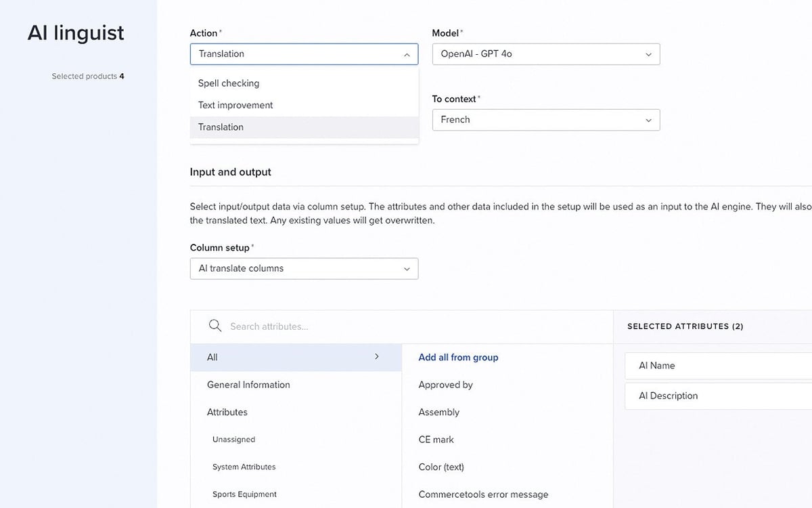Collapse the Action dropdown using its arrow

[406, 55]
